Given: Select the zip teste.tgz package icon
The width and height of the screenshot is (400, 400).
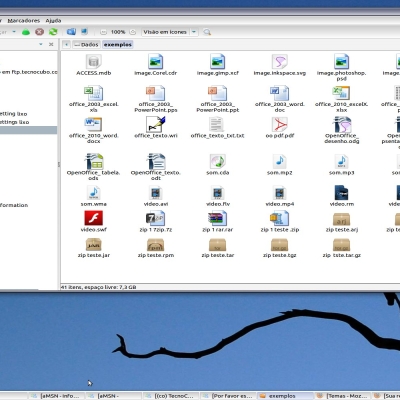Looking at the screenshot, I should click(280, 245).
